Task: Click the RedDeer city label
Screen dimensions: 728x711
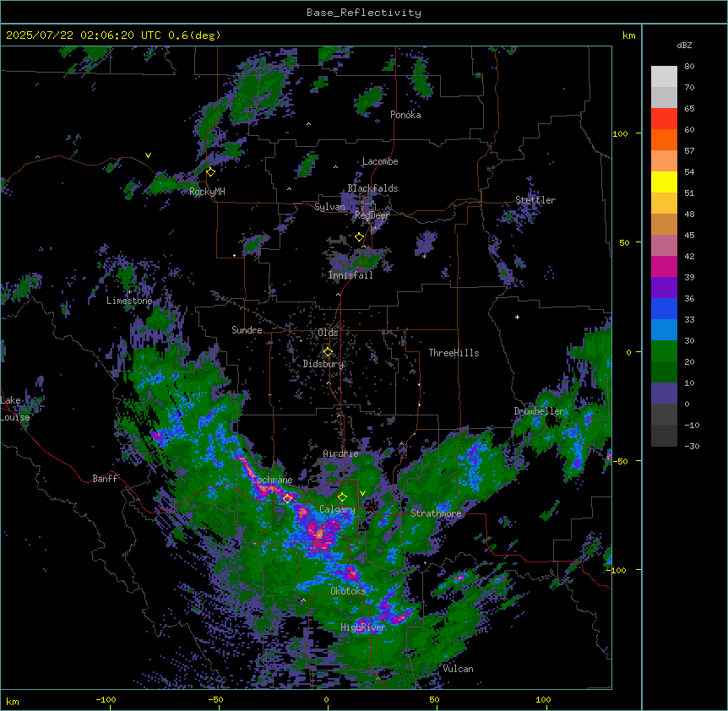Action: [x=372, y=215]
